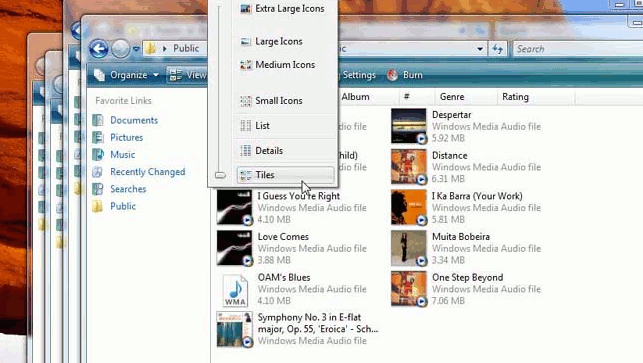The height and width of the screenshot is (363, 643).
Task: Expand the address bar history dropdown
Action: (x=480, y=49)
